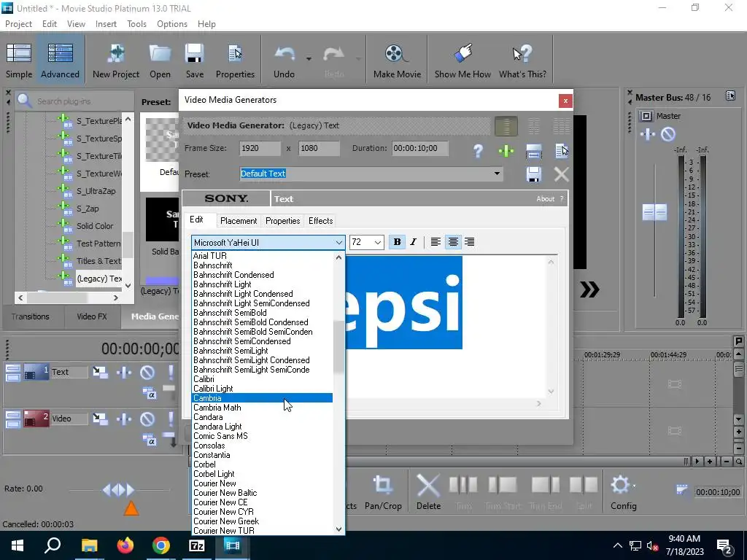Mute the Video track

(147, 419)
